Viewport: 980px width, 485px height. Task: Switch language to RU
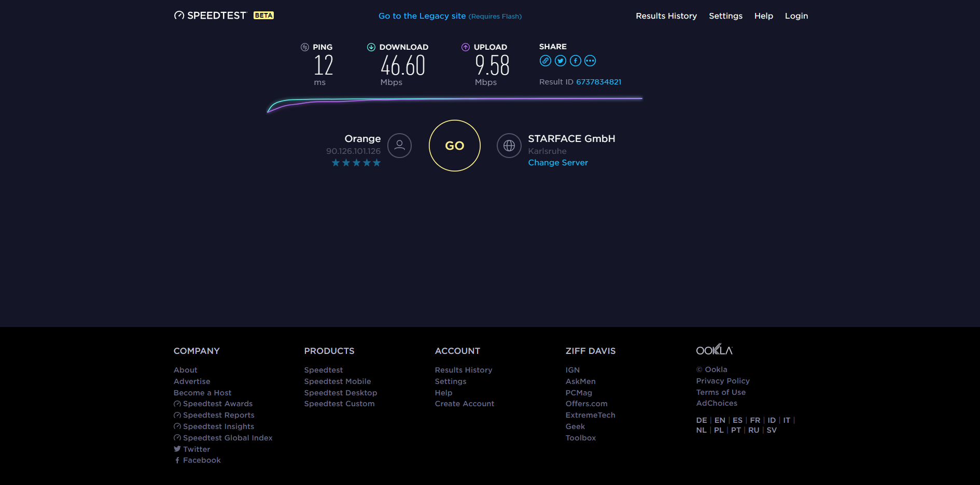(x=753, y=430)
